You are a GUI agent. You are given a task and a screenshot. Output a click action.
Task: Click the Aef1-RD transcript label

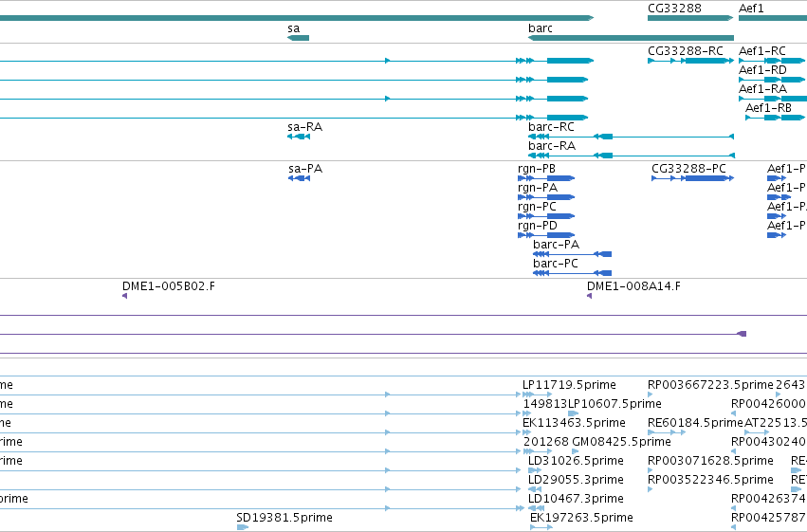pos(762,70)
